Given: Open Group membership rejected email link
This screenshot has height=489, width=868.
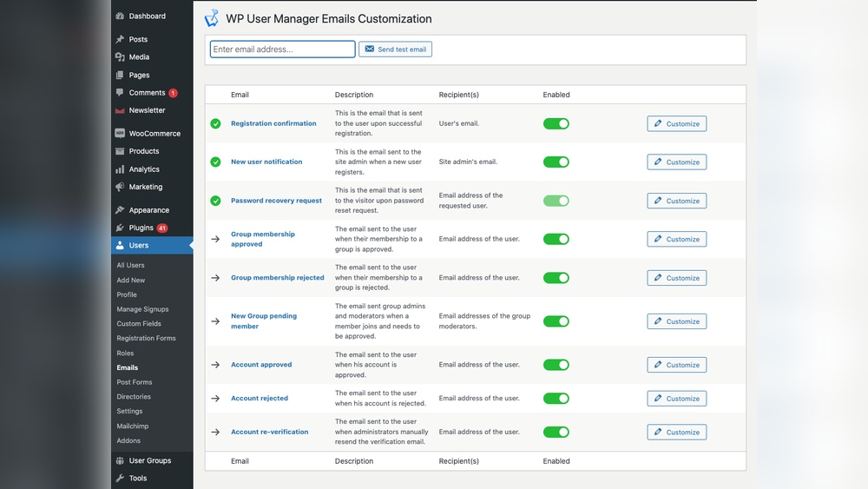Looking at the screenshot, I should click(278, 278).
